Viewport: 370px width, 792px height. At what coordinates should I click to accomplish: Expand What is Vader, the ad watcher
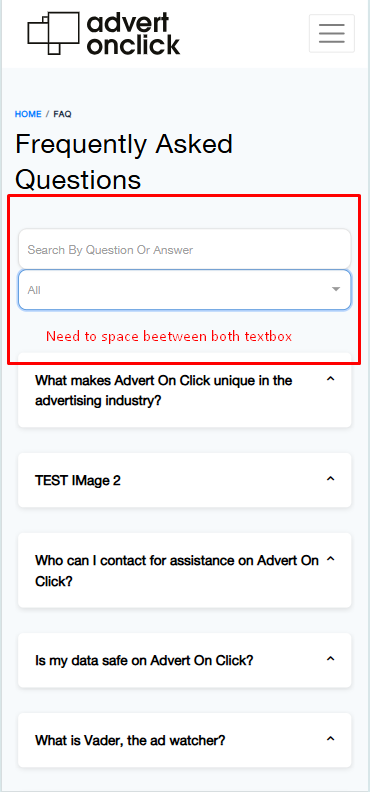185,740
